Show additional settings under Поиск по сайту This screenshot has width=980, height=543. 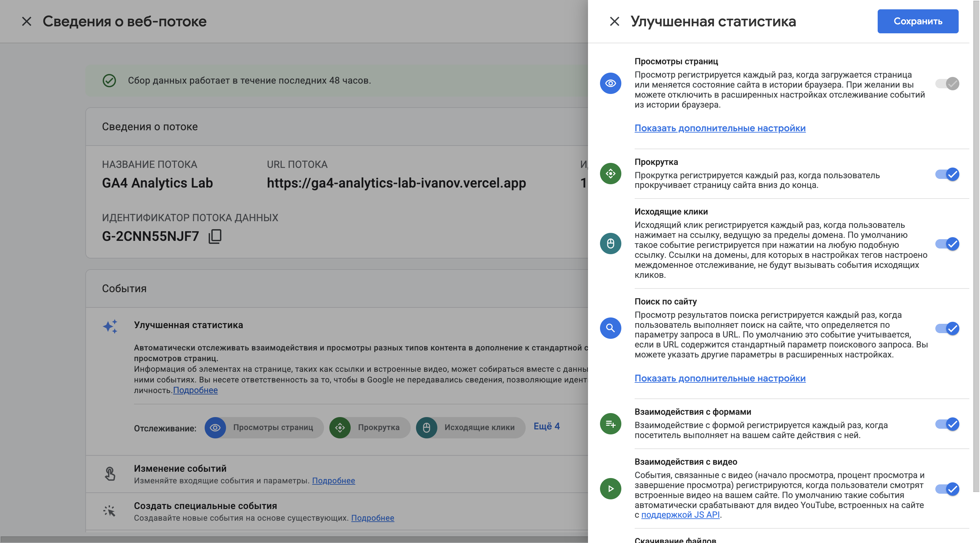[720, 378]
